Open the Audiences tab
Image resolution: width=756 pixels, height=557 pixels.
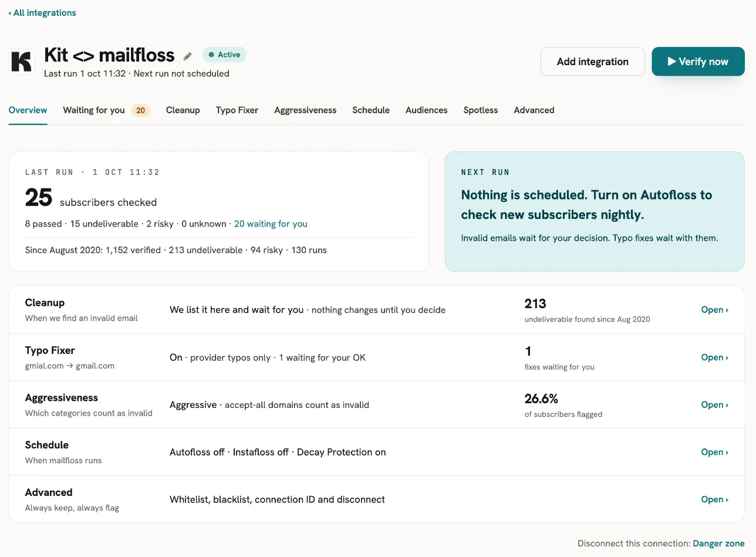(x=427, y=110)
